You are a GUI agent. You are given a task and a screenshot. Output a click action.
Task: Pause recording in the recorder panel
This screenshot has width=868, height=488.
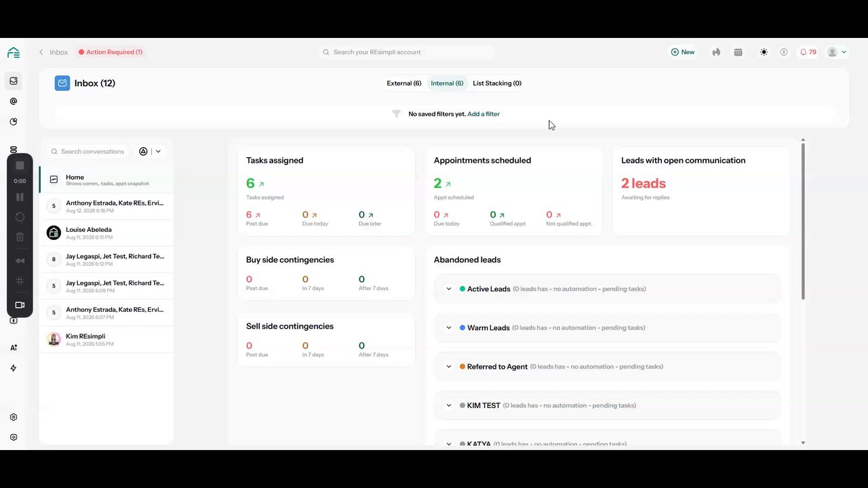(x=20, y=197)
